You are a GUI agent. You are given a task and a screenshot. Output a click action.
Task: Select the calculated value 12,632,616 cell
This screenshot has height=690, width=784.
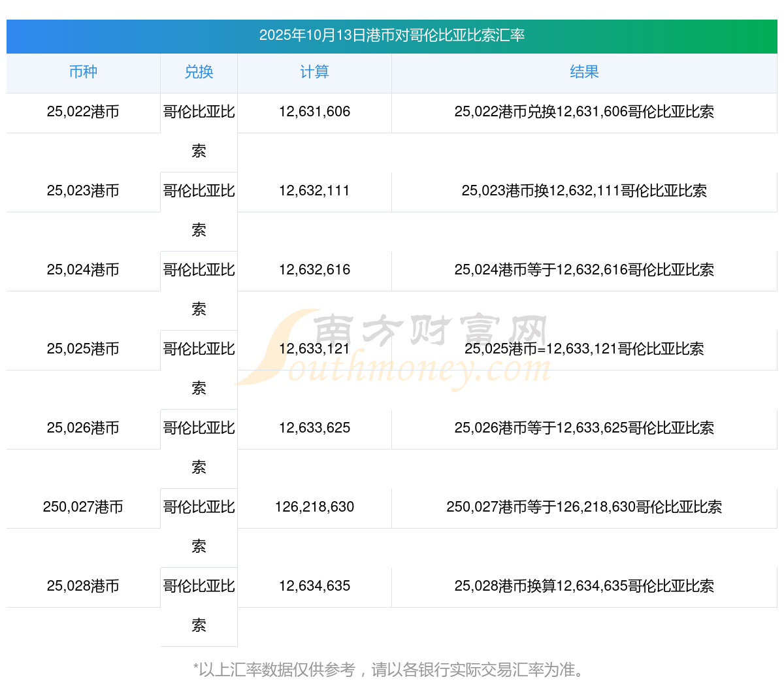tap(314, 270)
